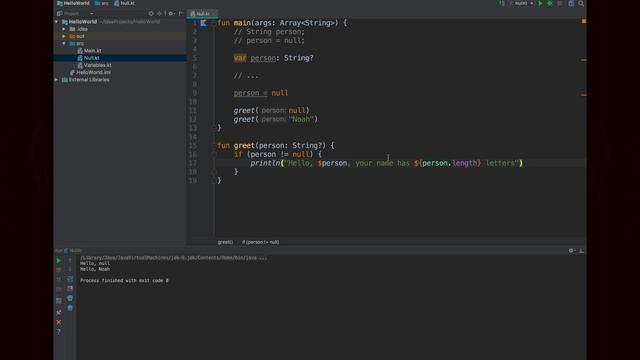Open the Project Structure icon near search
This screenshot has height=360, width=640.
(571, 3)
